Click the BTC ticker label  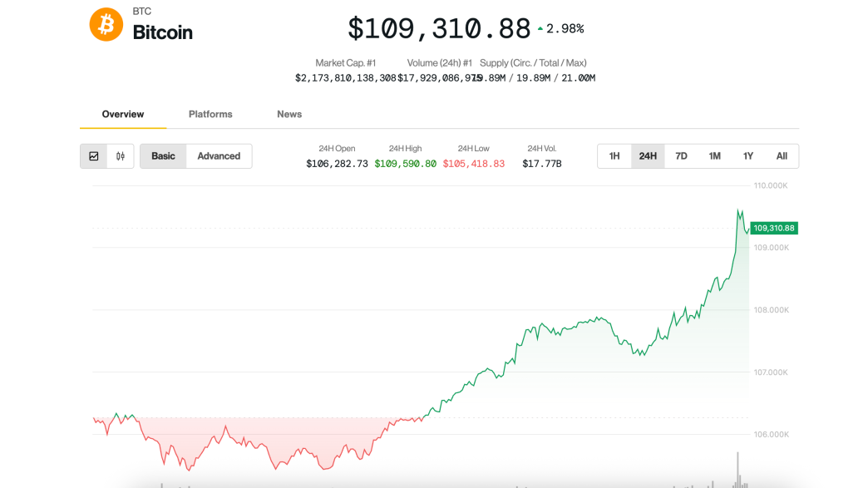click(141, 11)
